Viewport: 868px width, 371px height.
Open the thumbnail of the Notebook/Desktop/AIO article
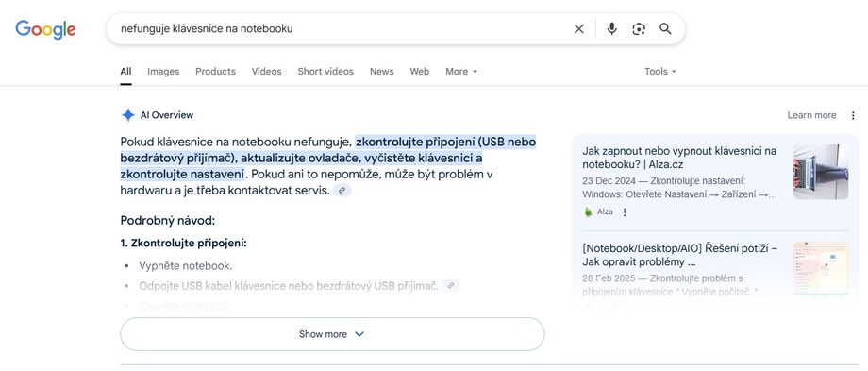(821, 269)
